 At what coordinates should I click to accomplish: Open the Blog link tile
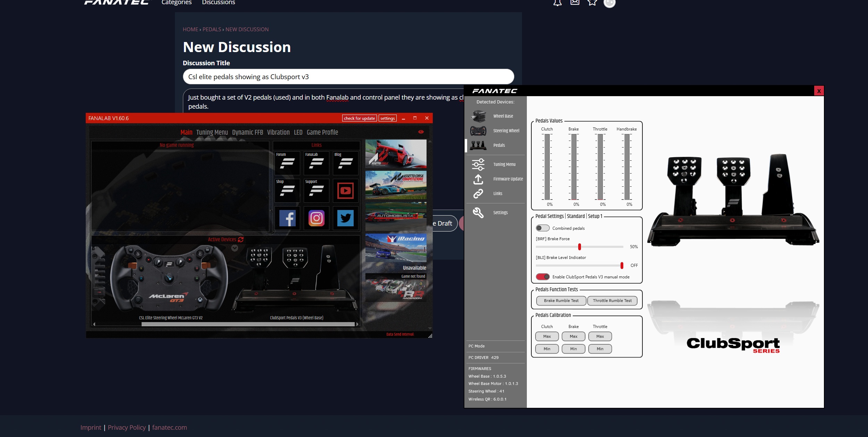point(346,163)
